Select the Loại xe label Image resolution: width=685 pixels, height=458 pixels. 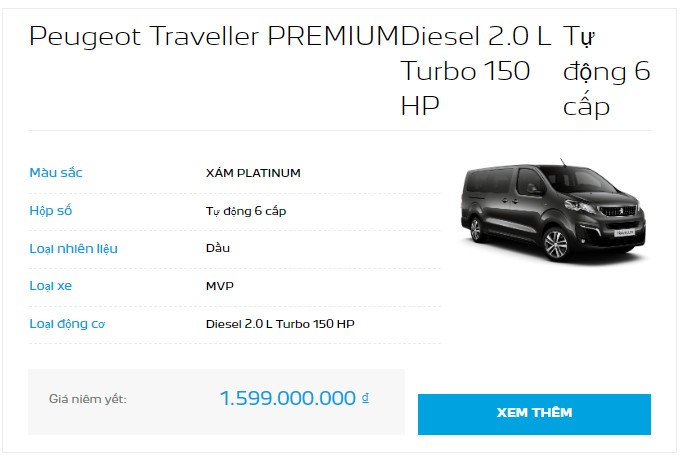point(51,286)
